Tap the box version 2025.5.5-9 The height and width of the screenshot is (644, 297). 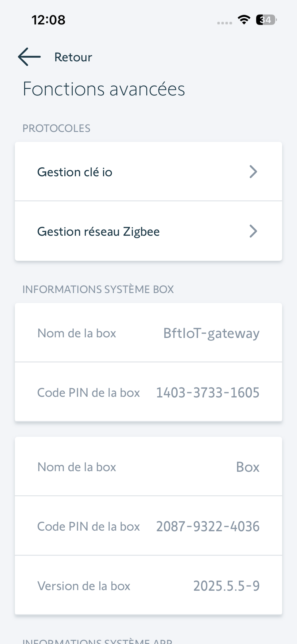click(226, 586)
